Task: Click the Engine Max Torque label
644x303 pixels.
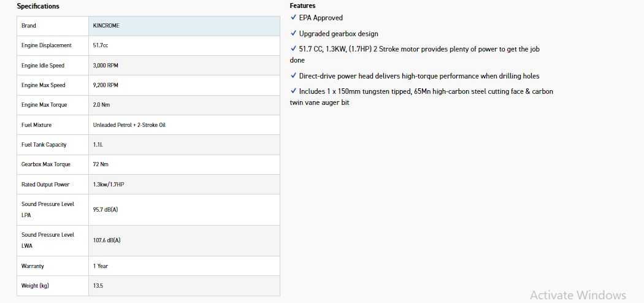Action: point(44,105)
